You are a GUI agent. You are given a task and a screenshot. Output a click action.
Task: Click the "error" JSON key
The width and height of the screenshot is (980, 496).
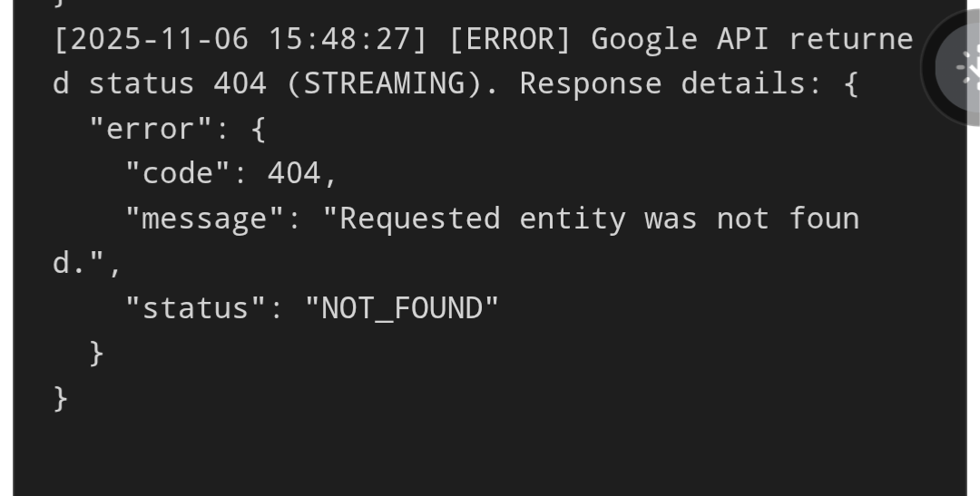152,129
